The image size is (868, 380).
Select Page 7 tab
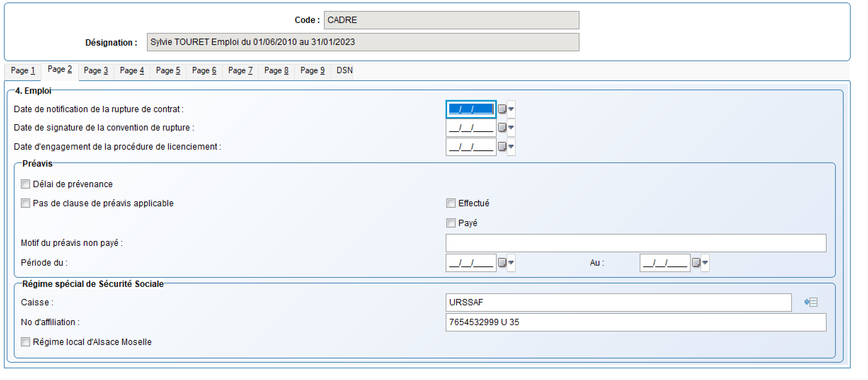pyautogui.click(x=240, y=71)
